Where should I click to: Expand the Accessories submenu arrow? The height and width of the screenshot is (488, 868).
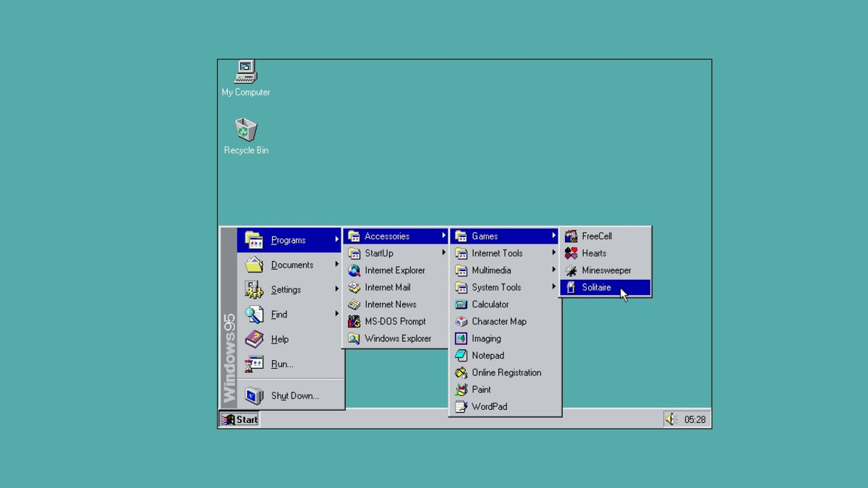coord(443,236)
